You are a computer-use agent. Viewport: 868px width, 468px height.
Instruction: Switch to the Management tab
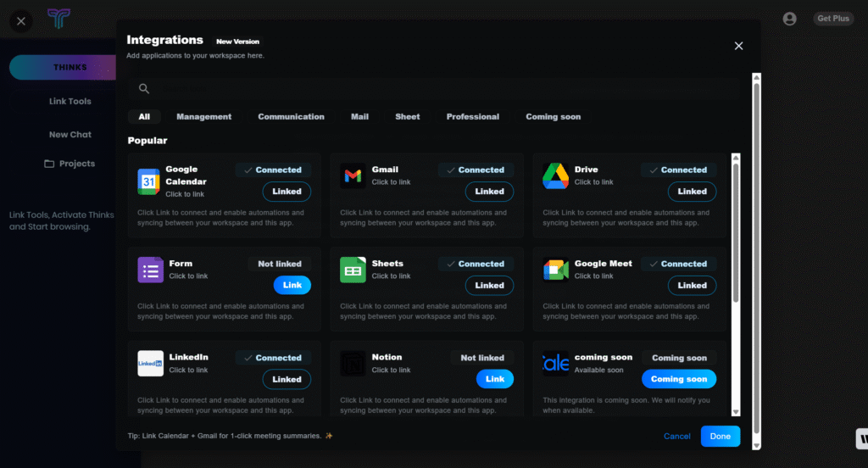point(203,117)
